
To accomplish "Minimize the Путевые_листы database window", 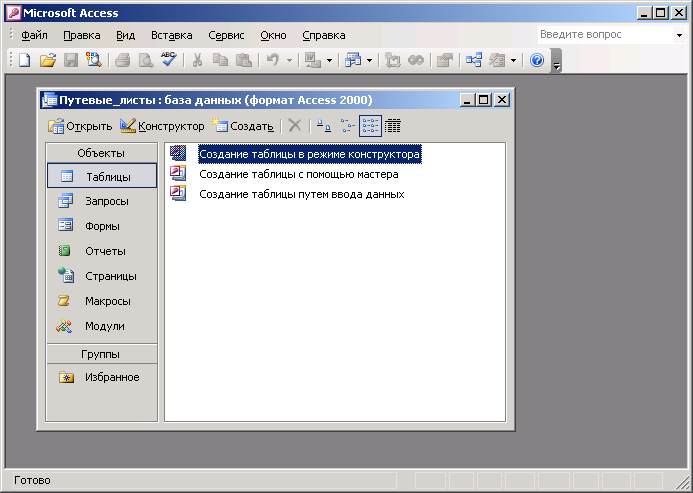I will point(467,100).
